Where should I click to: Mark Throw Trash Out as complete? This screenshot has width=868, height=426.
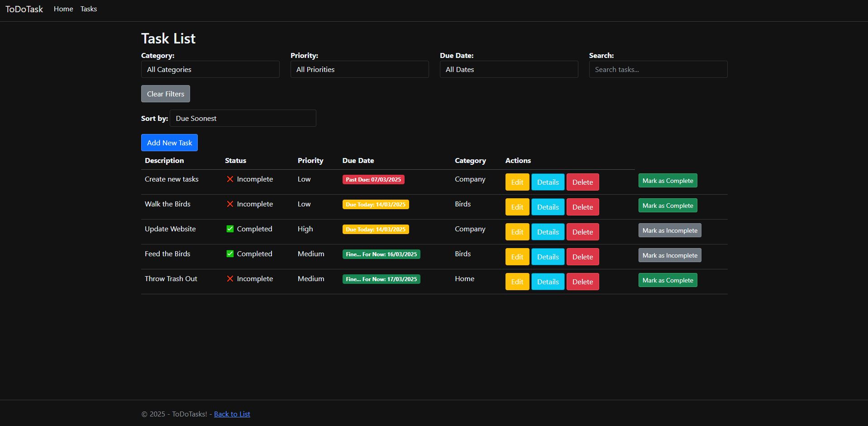(668, 280)
